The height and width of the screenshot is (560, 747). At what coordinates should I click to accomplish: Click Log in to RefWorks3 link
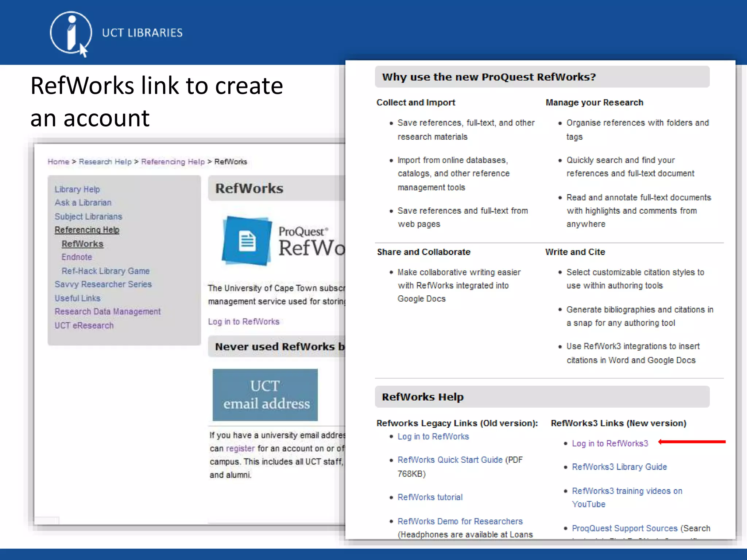[610, 443]
